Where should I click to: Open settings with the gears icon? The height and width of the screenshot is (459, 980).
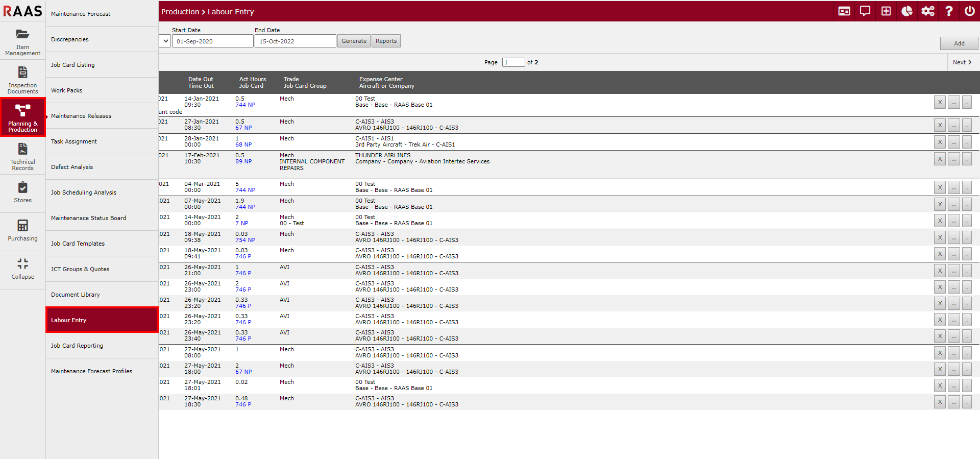pos(927,11)
